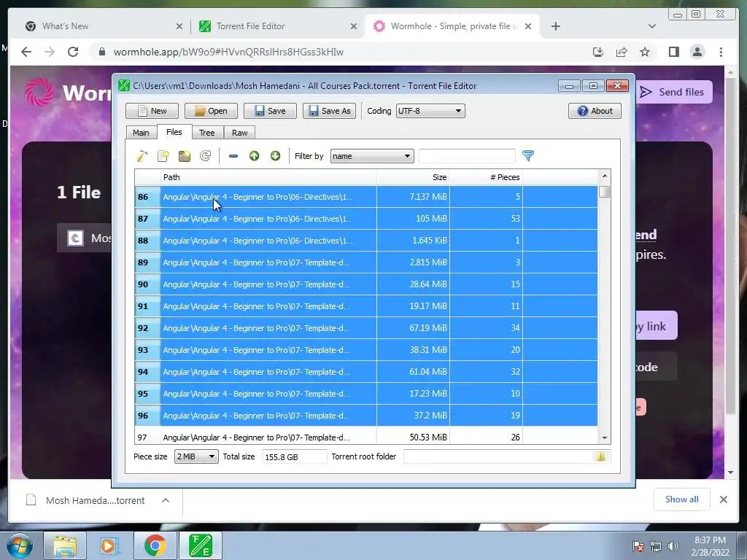The height and width of the screenshot is (560, 747).
Task: Expand the Piece size 2 MiB dropdown
Action: click(x=196, y=456)
